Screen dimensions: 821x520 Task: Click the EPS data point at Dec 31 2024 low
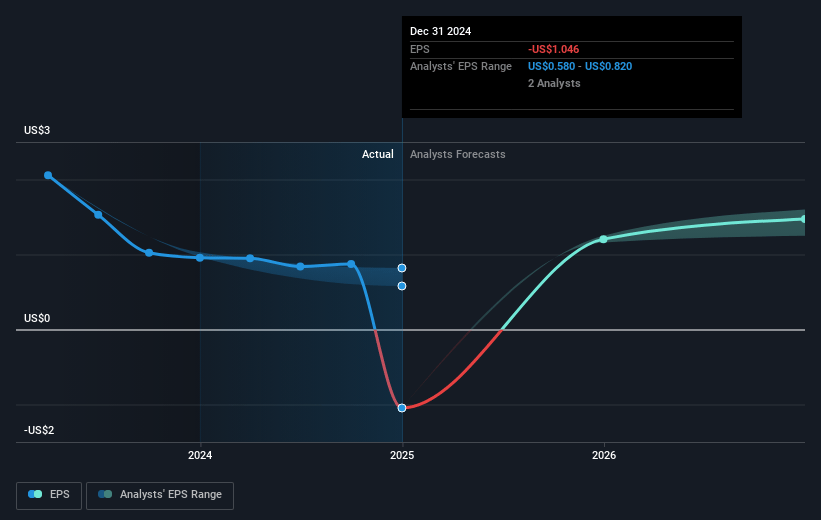coord(402,408)
